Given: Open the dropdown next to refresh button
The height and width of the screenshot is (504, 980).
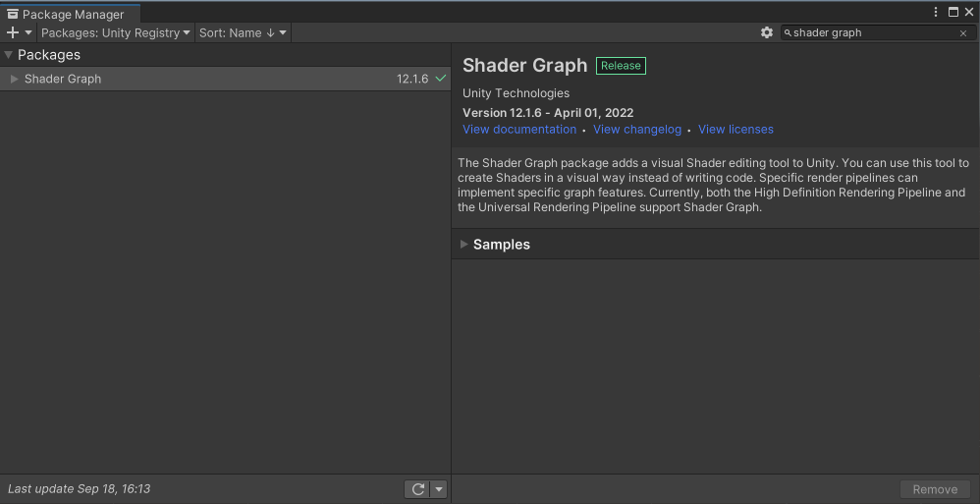Looking at the screenshot, I should [x=439, y=489].
